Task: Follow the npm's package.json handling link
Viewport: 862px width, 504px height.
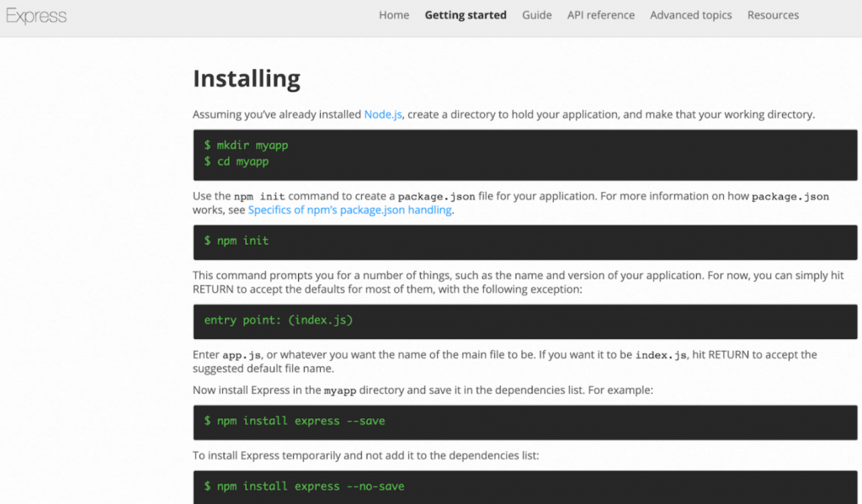Action: [x=350, y=210]
